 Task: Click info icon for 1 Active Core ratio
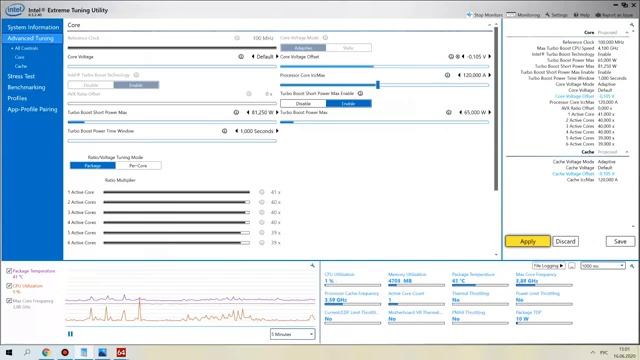(x=262, y=192)
